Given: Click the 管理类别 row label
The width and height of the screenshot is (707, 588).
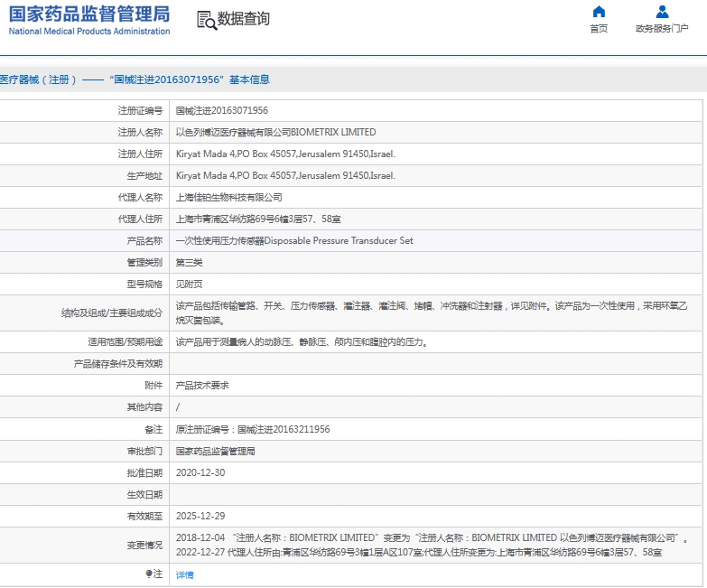Looking at the screenshot, I should coord(144,263).
